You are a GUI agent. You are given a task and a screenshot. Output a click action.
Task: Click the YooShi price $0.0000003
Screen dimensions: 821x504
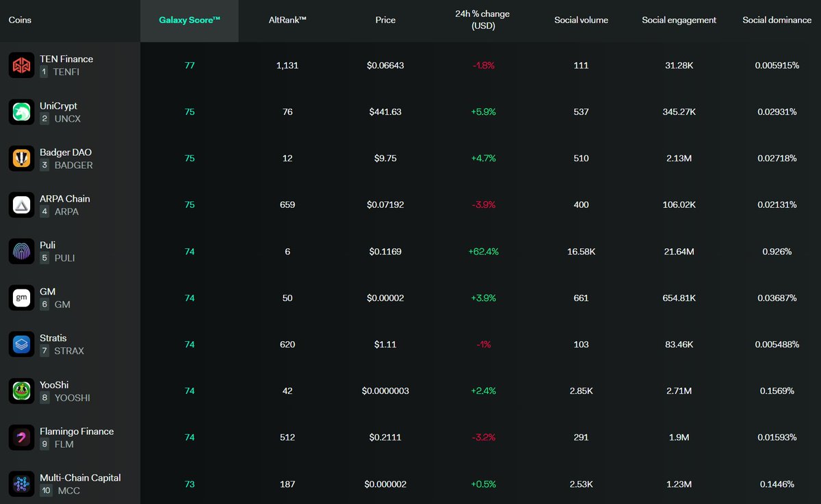coord(385,391)
